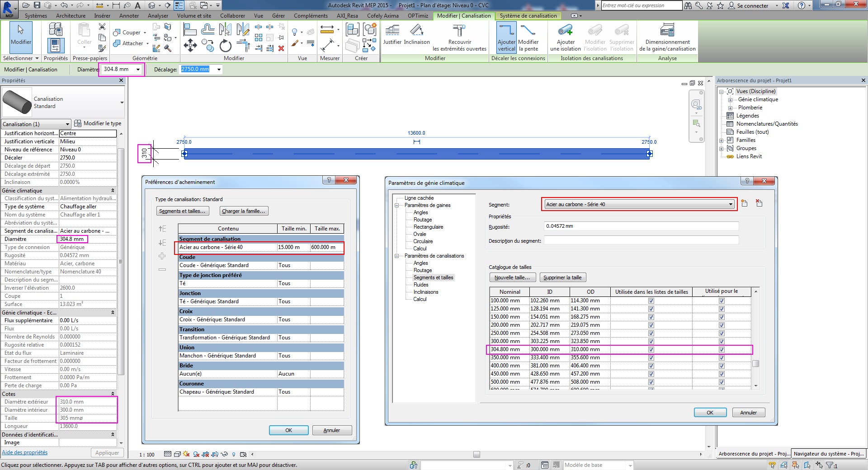Click the Rugosité input field
The image size is (868, 470).
pyautogui.click(x=641, y=226)
